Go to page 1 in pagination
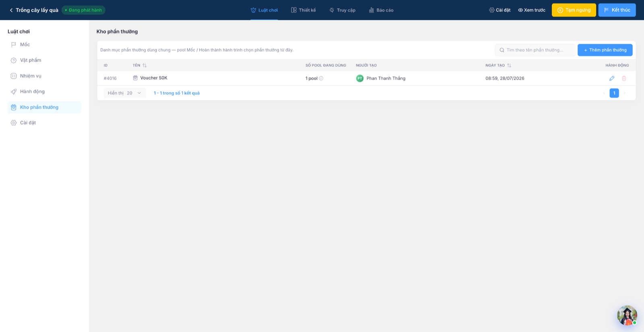This screenshot has width=644, height=332. coord(614,93)
